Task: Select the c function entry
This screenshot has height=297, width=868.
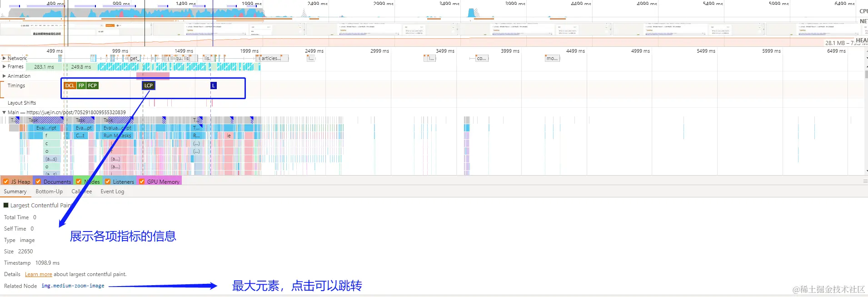Action: (52, 144)
